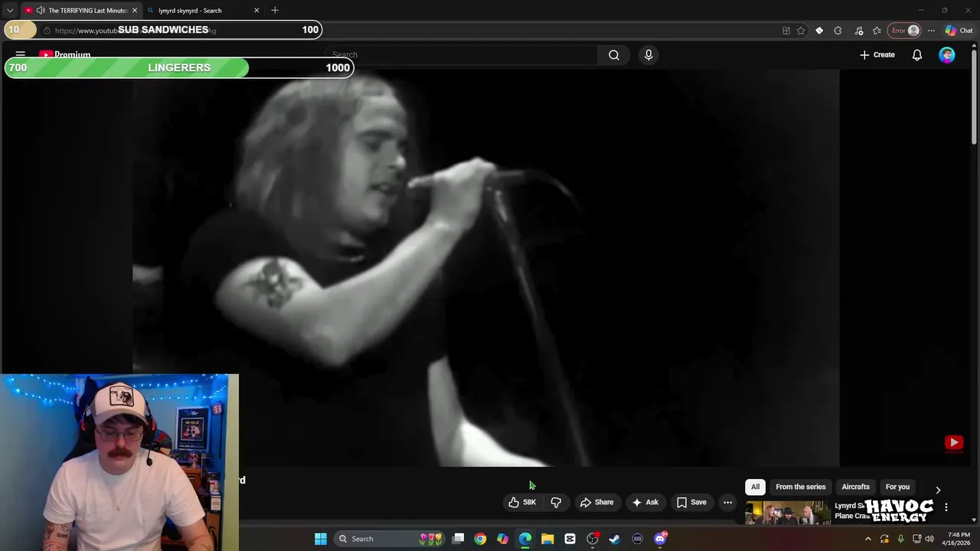Select the For you filter chip

(x=897, y=487)
